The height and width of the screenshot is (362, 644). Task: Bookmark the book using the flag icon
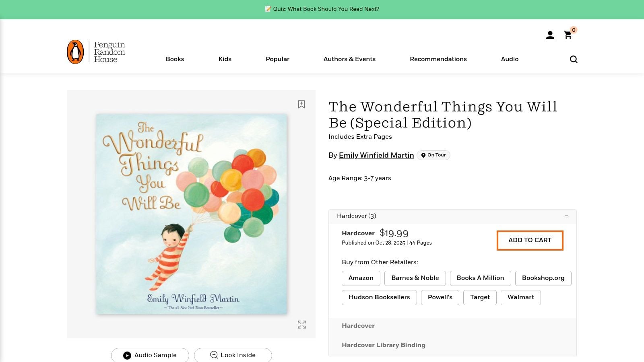[301, 104]
